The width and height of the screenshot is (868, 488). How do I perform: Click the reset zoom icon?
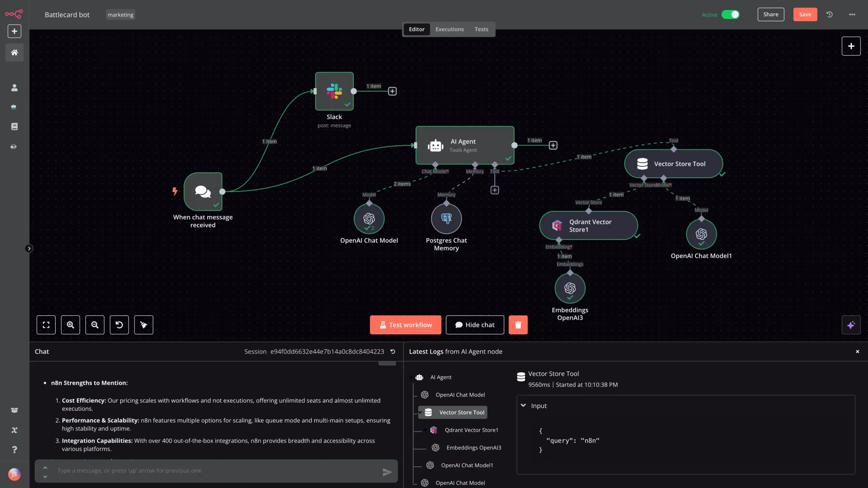pos(119,325)
